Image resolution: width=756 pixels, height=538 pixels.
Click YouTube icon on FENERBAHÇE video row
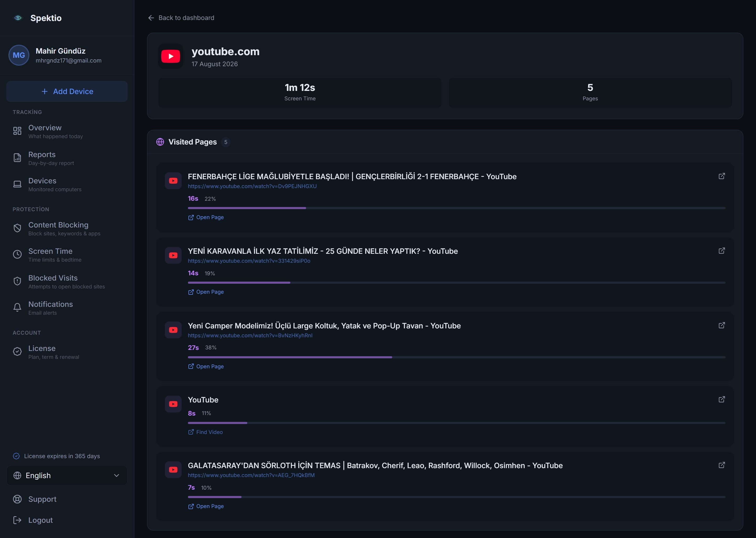point(173,181)
